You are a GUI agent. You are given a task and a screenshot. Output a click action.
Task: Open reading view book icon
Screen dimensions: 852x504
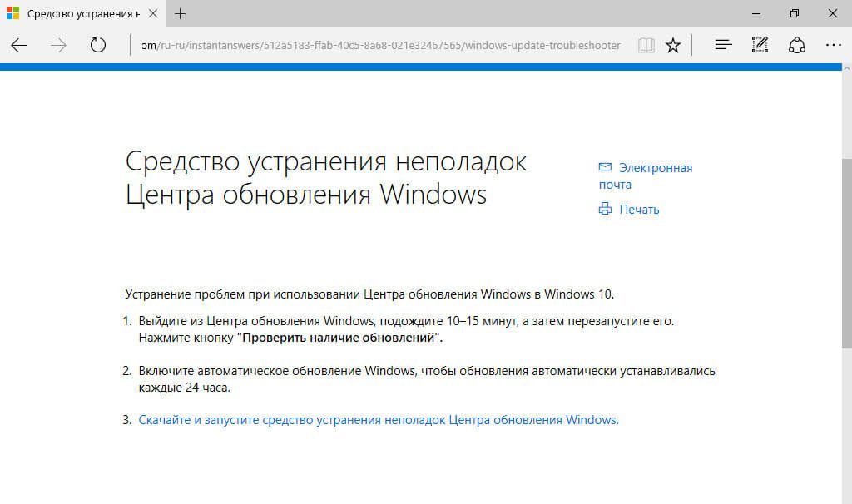pyautogui.click(x=646, y=46)
